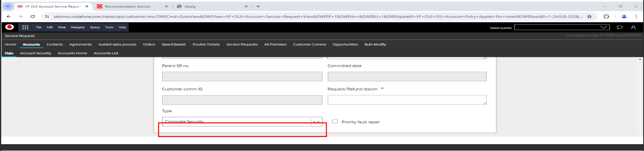
Task: Select the Accounts screen tab
Action: tap(31, 44)
